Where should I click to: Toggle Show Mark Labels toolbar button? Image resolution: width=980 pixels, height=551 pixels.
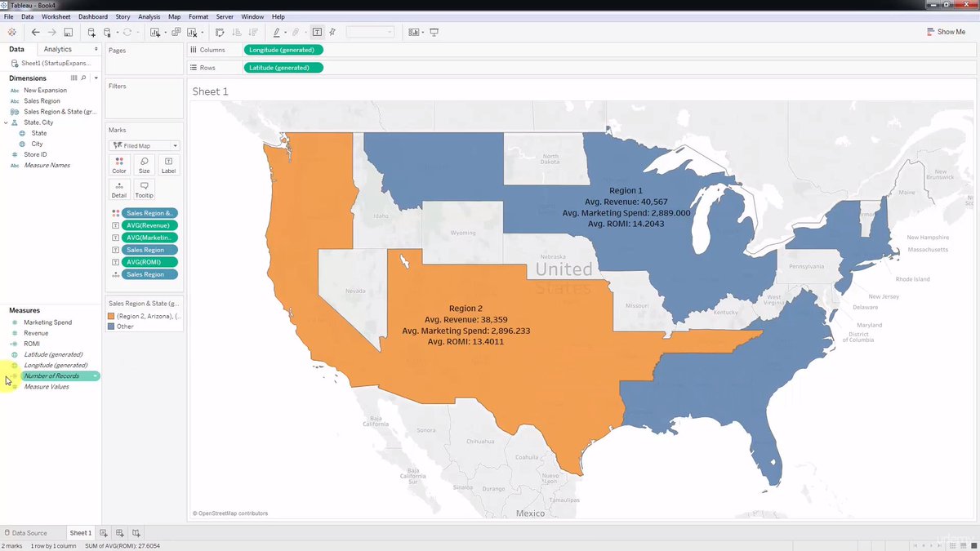(317, 32)
